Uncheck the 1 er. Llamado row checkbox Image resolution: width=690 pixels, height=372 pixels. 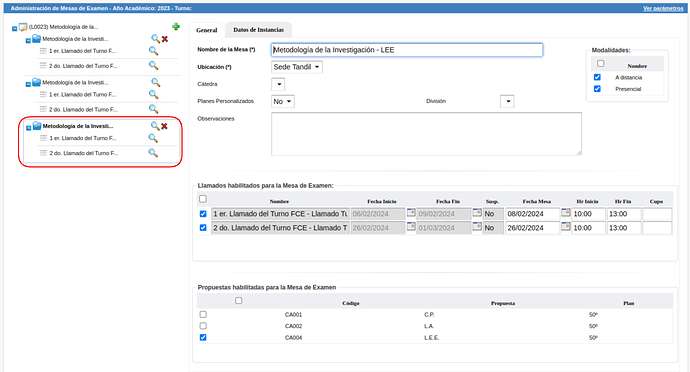pyautogui.click(x=203, y=214)
